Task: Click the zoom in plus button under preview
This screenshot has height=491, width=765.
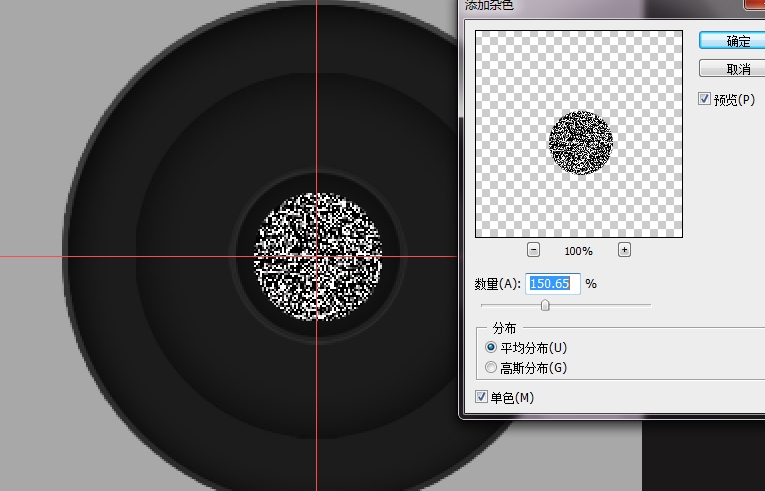Action: [624, 250]
